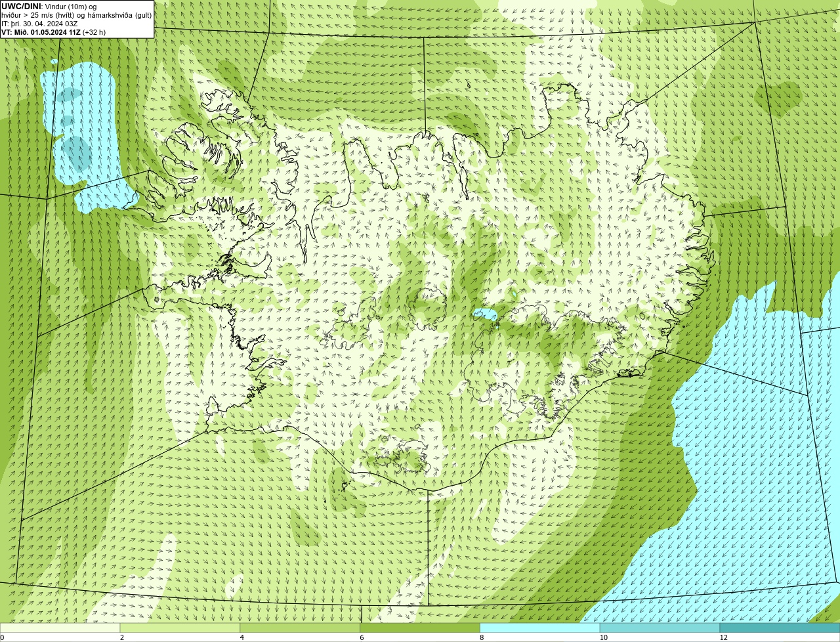The image size is (840, 642).
Task: Click the 8–10 m/s light cyan legend segment
Action: 540,628
